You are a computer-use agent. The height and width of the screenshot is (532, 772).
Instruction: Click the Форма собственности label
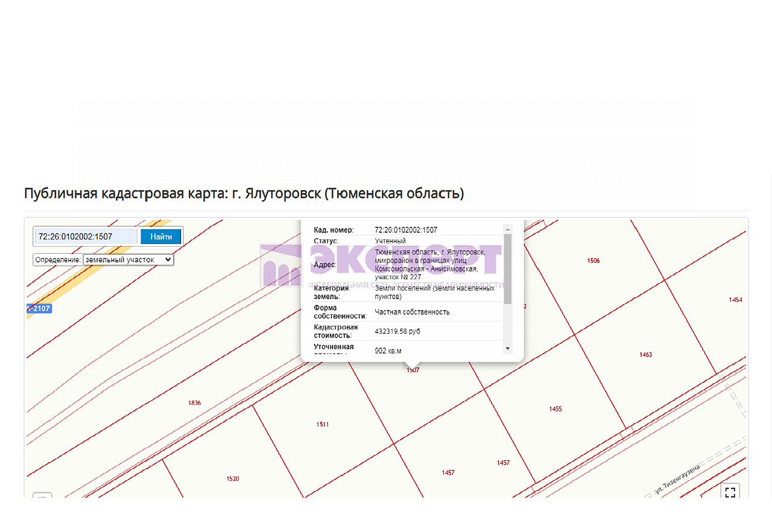click(340, 312)
